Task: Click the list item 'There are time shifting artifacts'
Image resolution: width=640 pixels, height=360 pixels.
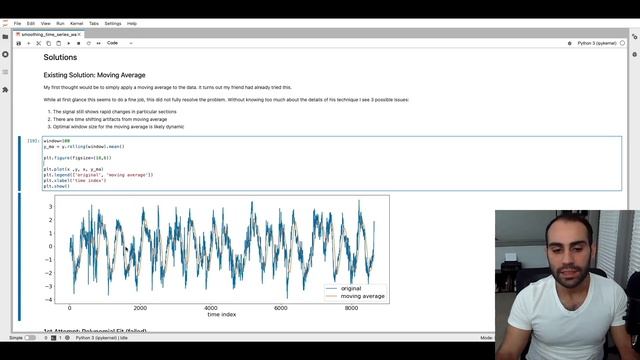Action: coord(110,119)
